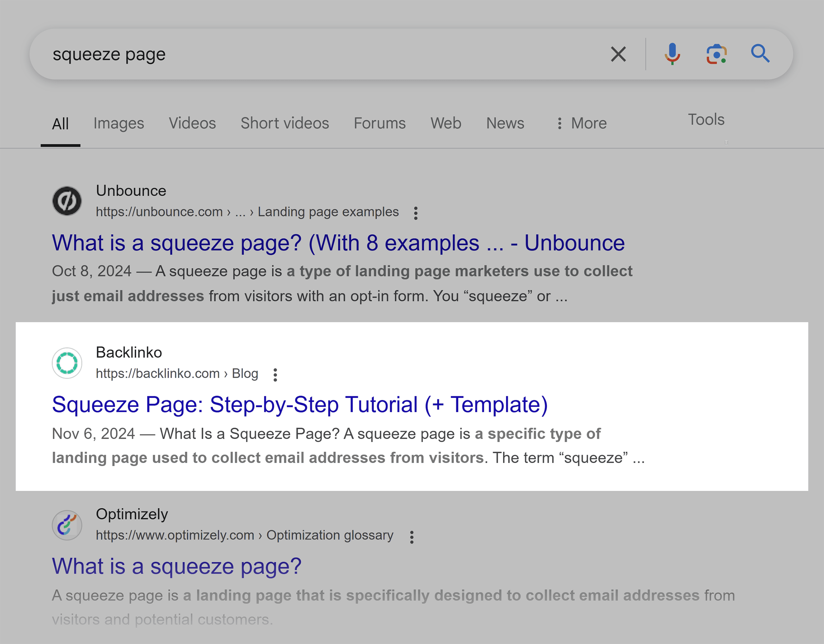Image resolution: width=824 pixels, height=644 pixels.
Task: Open Google Lens image search icon
Action: (717, 54)
